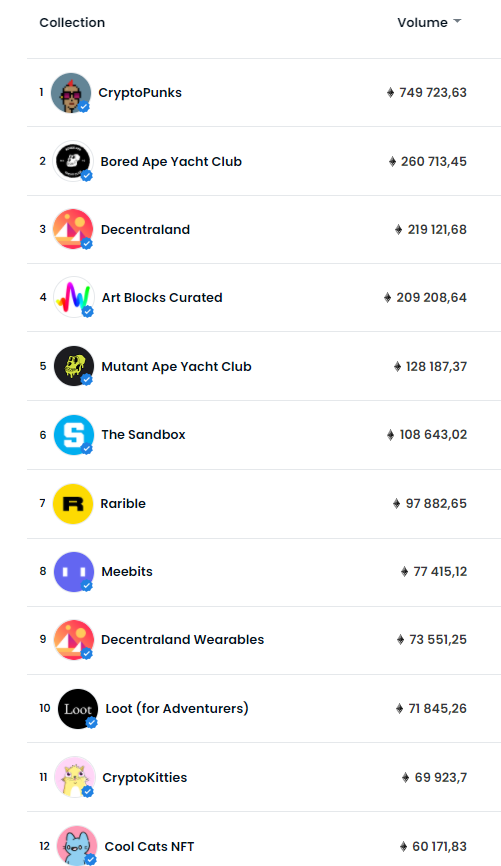501x866 pixels.
Task: Open The Sandbox blue S icon
Action: tap(73, 435)
